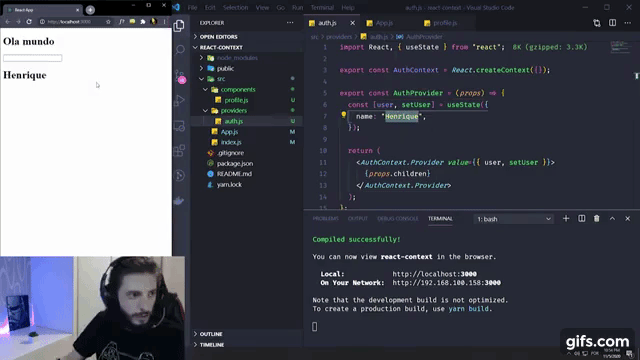
Task: Open a new browser tab
Action: [90, 10]
